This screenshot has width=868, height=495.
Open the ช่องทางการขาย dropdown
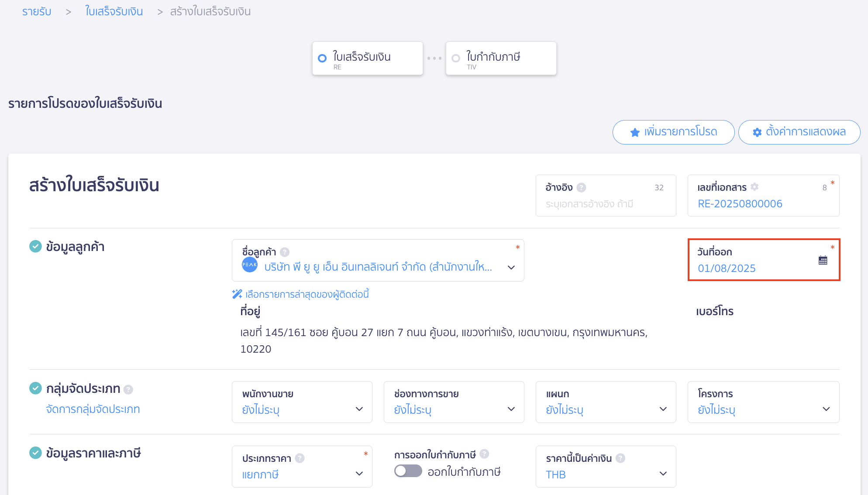pyautogui.click(x=454, y=402)
